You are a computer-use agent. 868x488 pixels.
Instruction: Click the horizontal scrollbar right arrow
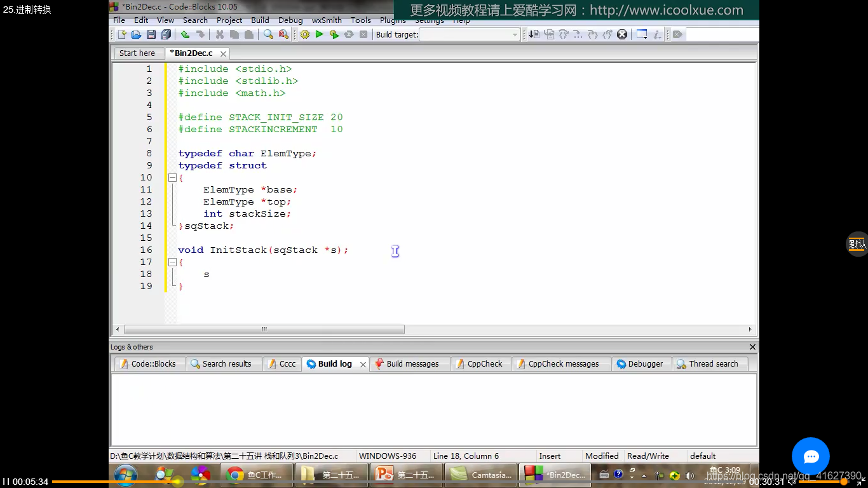click(x=750, y=330)
